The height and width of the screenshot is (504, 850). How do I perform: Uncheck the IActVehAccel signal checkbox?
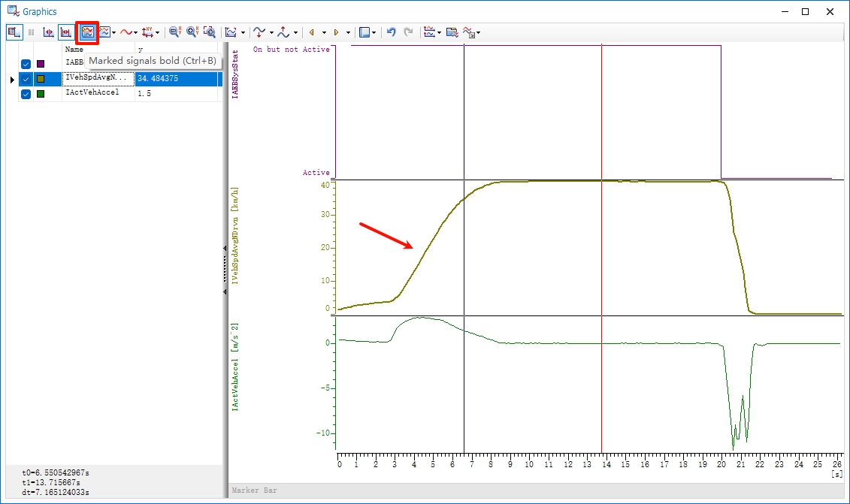26,94
